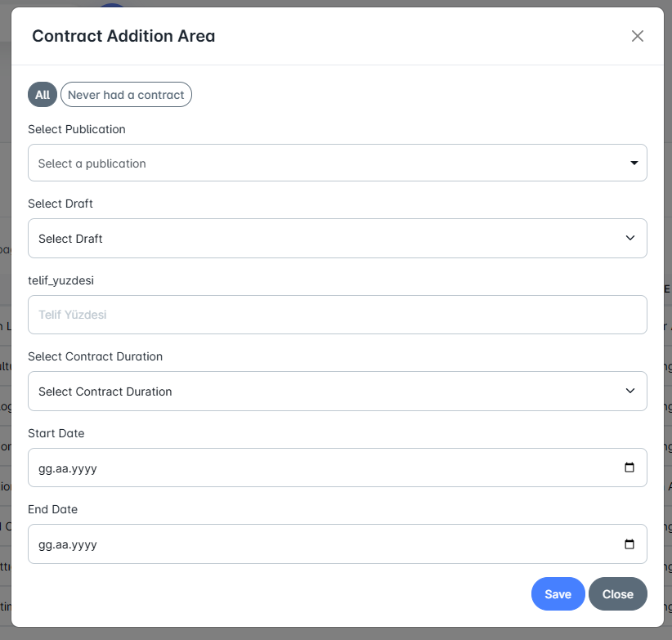Open the 'Select a publication' combo box
The width and height of the screenshot is (672, 640).
coord(327,163)
